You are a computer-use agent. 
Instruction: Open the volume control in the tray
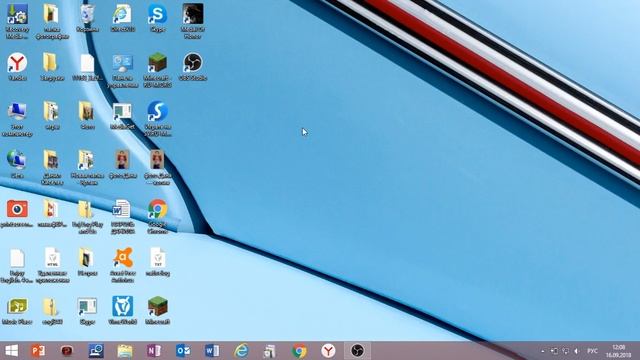pyautogui.click(x=576, y=351)
